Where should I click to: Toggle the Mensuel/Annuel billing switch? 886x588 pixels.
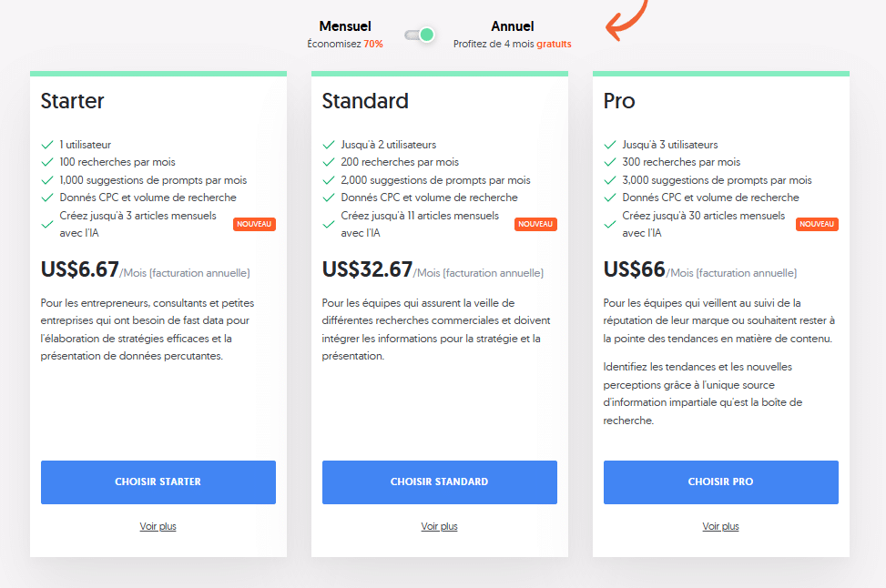420,35
